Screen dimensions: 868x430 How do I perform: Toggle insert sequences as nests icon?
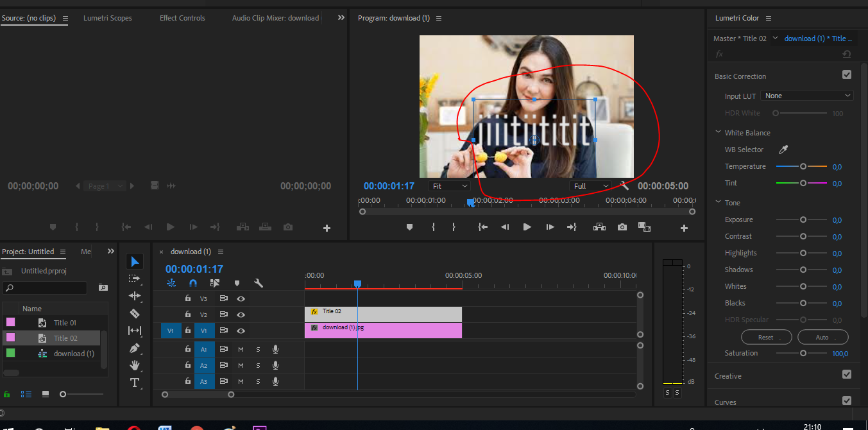click(171, 283)
